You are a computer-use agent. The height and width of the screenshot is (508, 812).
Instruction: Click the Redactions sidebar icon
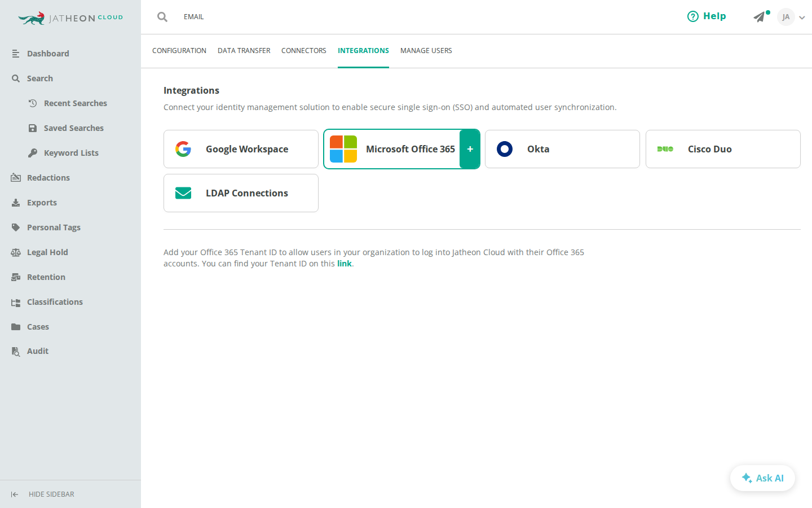[x=16, y=178]
